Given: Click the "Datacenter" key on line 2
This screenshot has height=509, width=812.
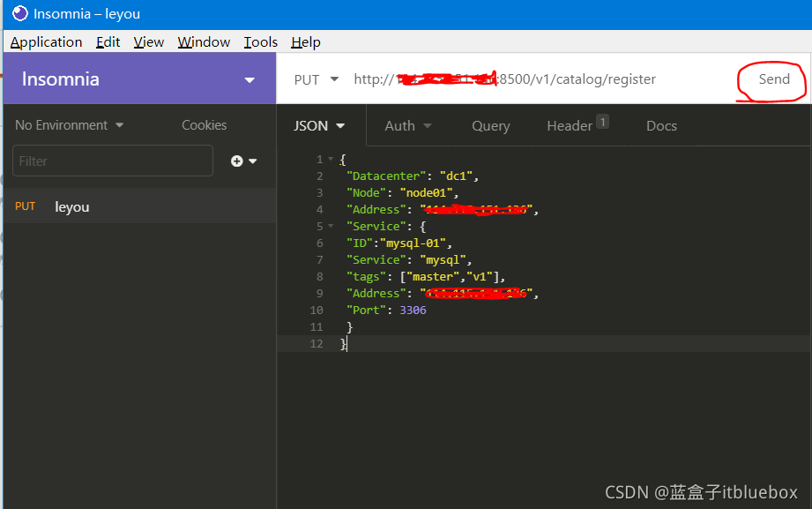Looking at the screenshot, I should [x=386, y=176].
